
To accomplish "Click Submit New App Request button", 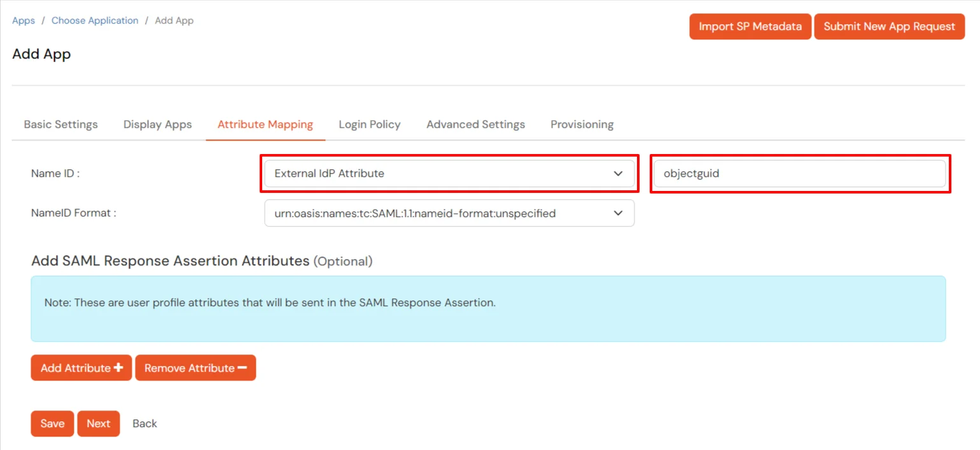I will 890,27.
